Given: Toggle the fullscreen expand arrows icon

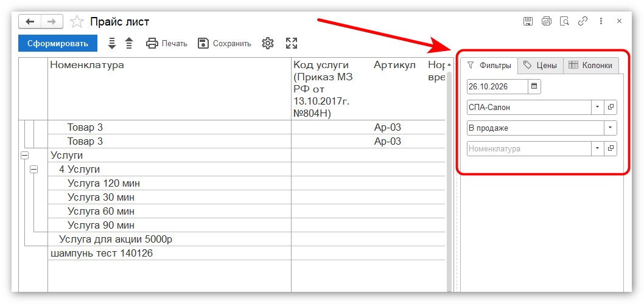Looking at the screenshot, I should pos(292,43).
